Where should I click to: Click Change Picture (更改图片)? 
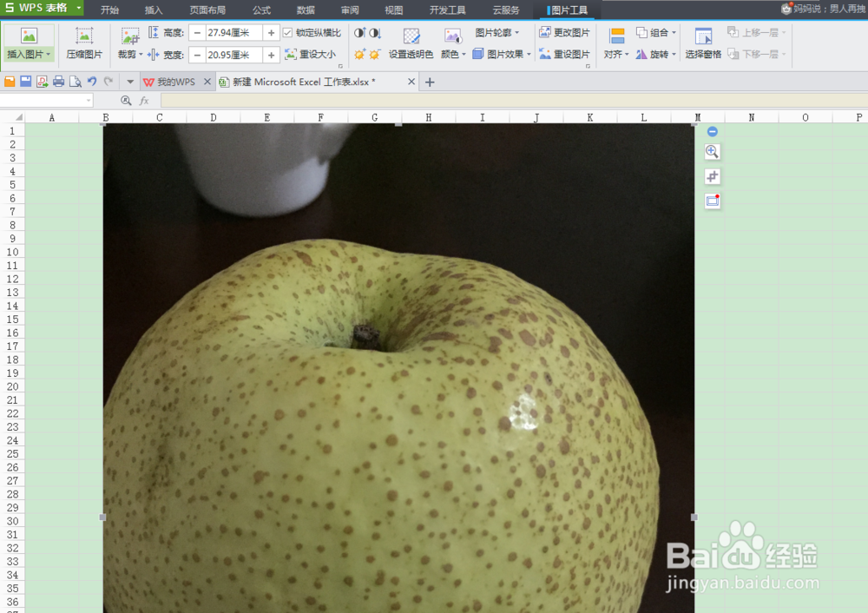click(x=565, y=33)
